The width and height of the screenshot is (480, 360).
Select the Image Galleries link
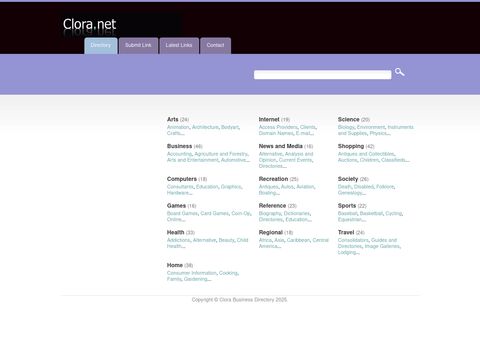[x=382, y=246]
